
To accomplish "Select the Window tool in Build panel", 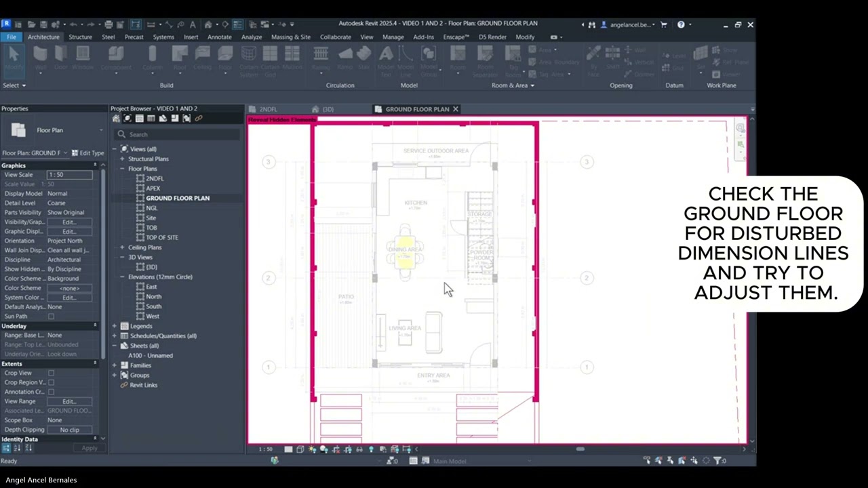I will tap(83, 58).
